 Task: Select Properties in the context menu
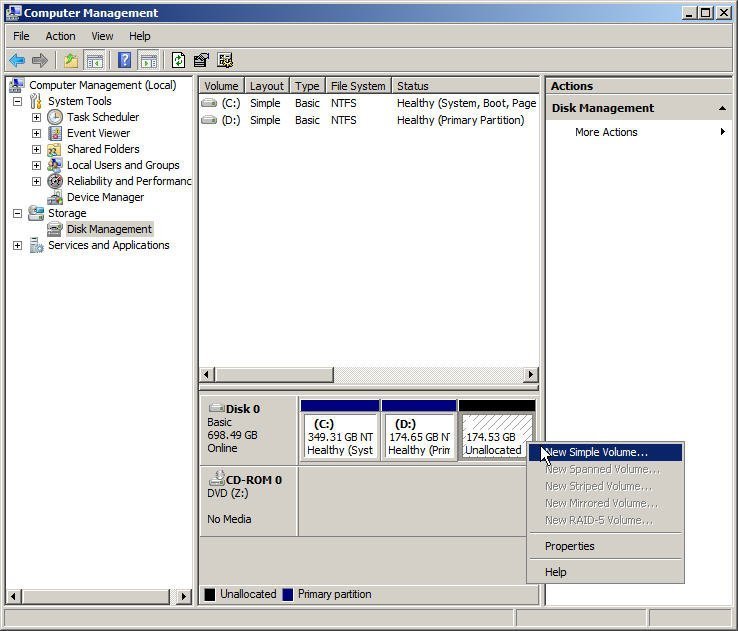coord(570,546)
